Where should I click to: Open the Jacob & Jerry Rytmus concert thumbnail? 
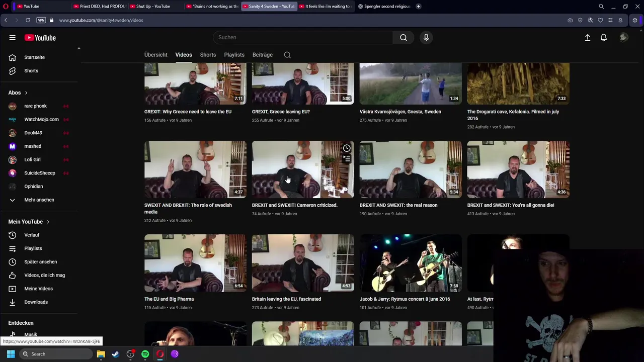click(x=411, y=263)
